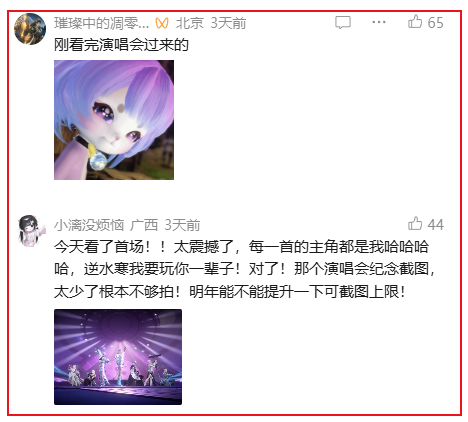Visit the profile of 璀璨中的凋零…
The width and height of the screenshot is (468, 422).
coord(102,23)
